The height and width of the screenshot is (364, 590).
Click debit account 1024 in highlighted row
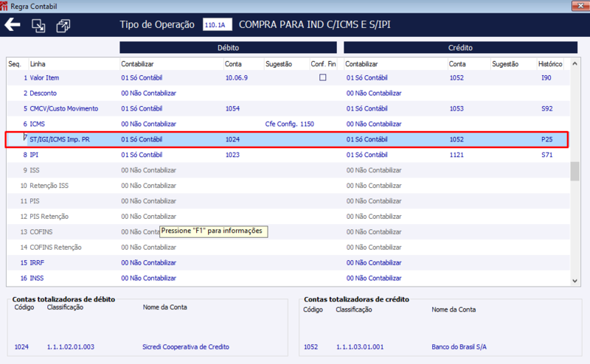tap(232, 139)
